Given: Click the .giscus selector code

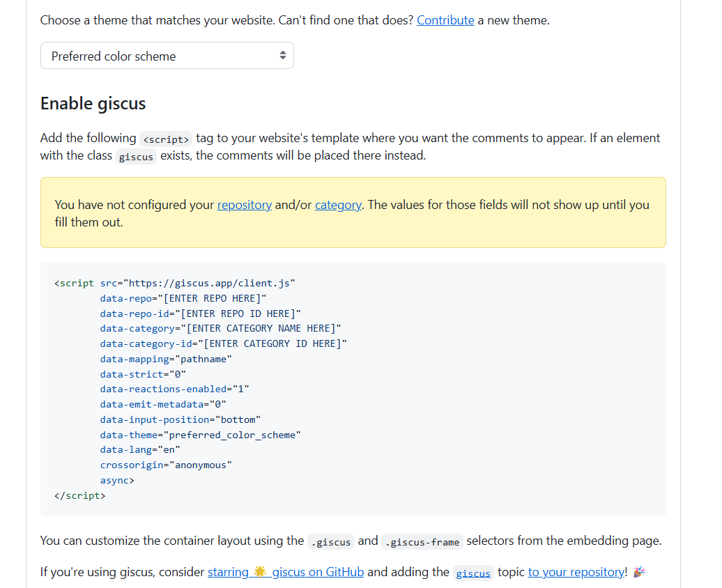Looking at the screenshot, I should [331, 541].
